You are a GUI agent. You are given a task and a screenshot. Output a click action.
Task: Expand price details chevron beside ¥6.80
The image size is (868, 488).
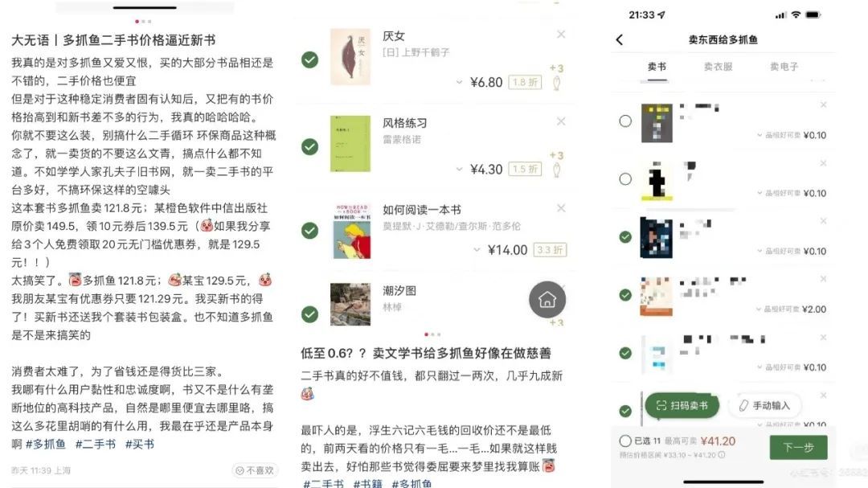tap(459, 83)
